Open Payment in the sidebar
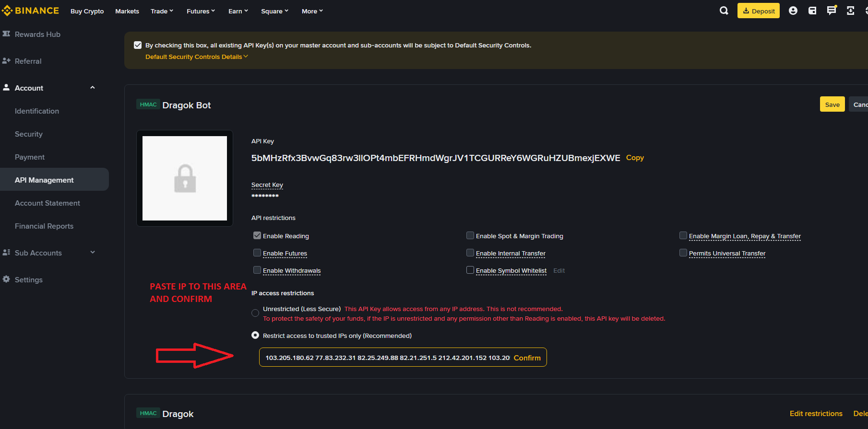The height and width of the screenshot is (429, 868). (30, 157)
